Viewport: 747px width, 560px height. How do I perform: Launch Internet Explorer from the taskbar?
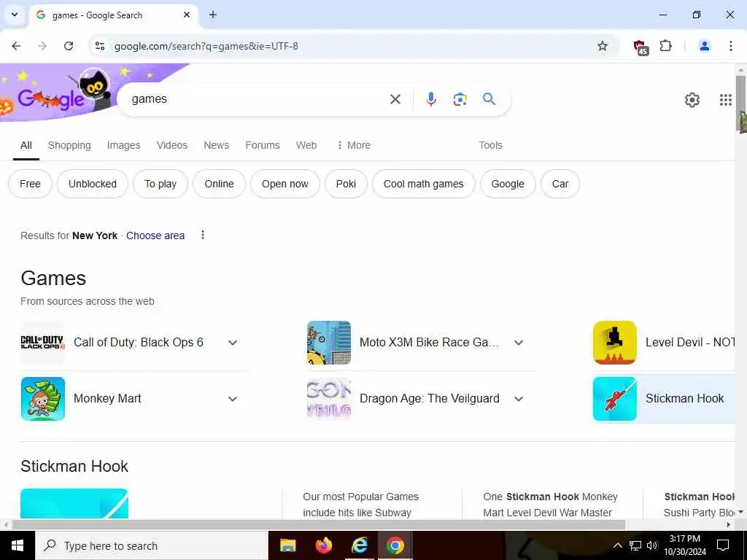(x=359, y=545)
